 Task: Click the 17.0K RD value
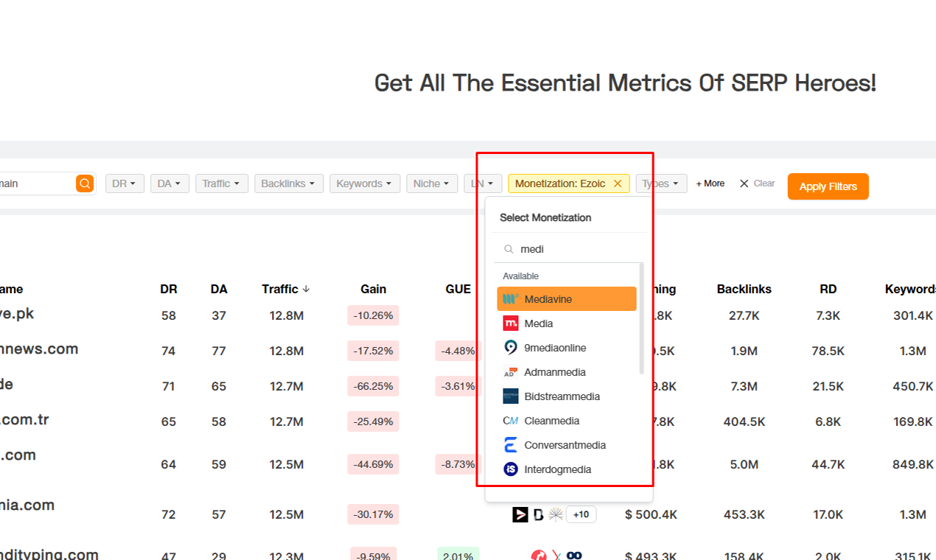tap(828, 514)
